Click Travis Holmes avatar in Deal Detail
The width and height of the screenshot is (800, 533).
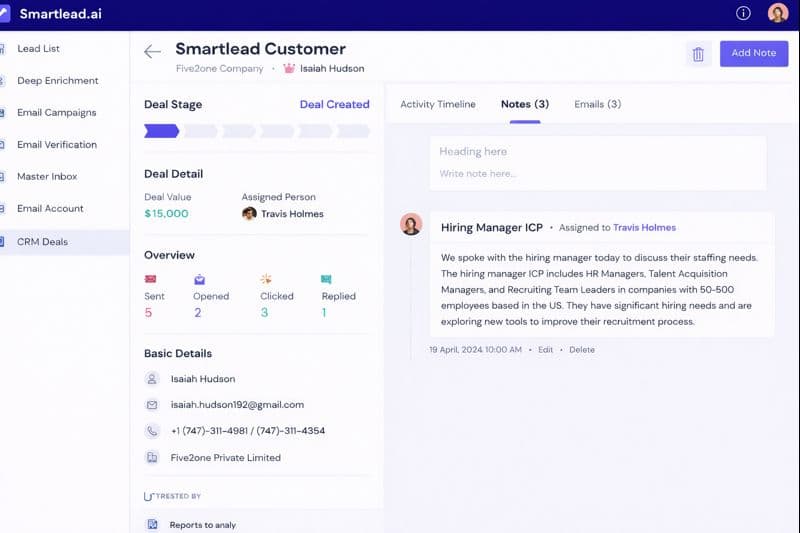coord(249,214)
